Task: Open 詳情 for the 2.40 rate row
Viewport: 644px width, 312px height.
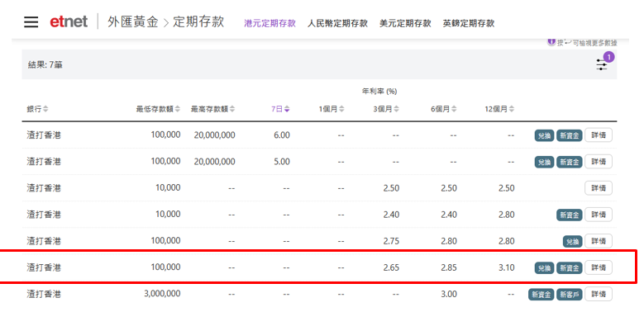Action: [x=599, y=215]
